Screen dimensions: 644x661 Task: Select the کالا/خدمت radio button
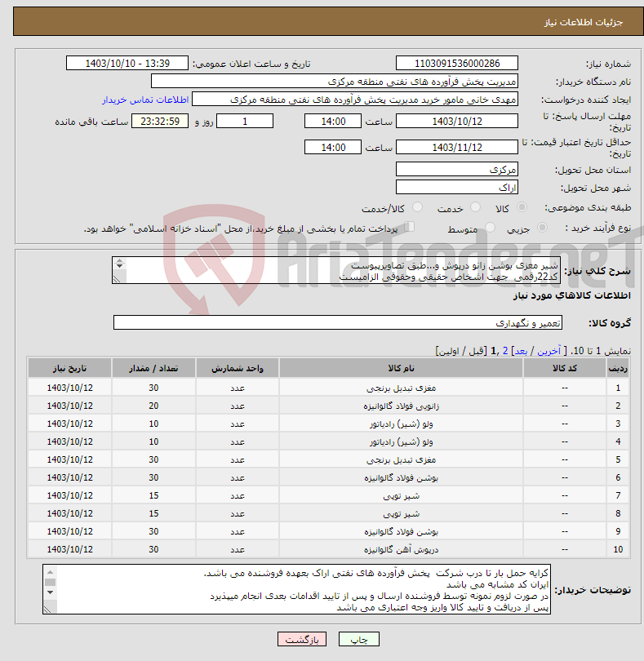[x=417, y=207]
